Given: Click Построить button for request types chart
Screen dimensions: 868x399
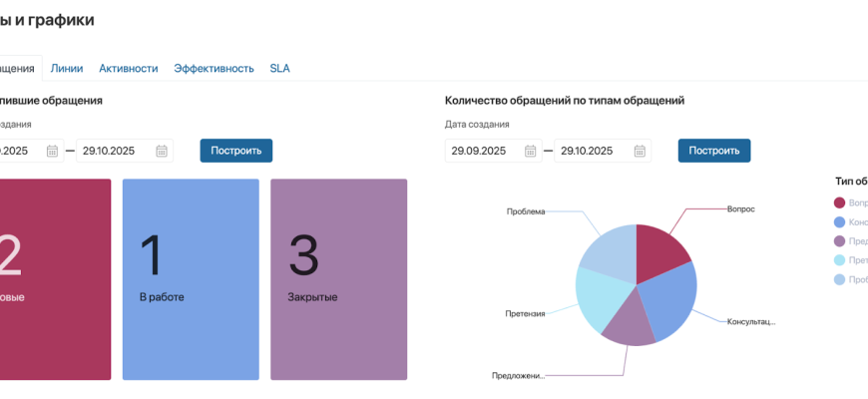Looking at the screenshot, I should pyautogui.click(x=713, y=151).
